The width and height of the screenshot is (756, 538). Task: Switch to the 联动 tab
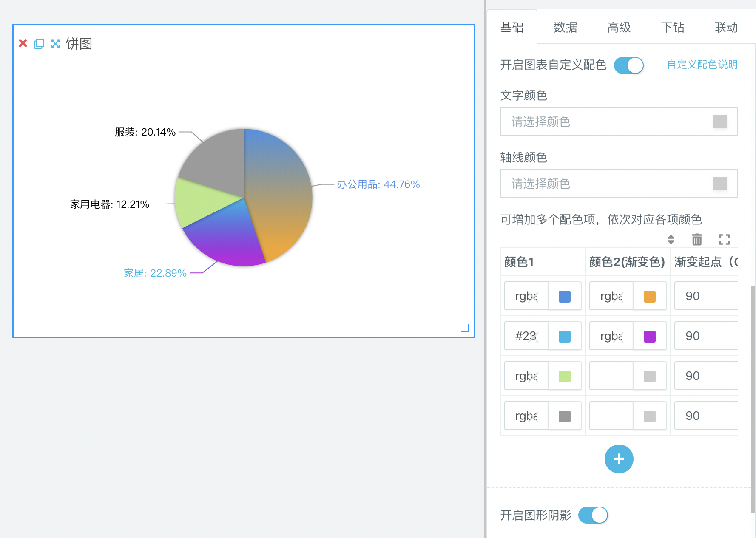[726, 28]
